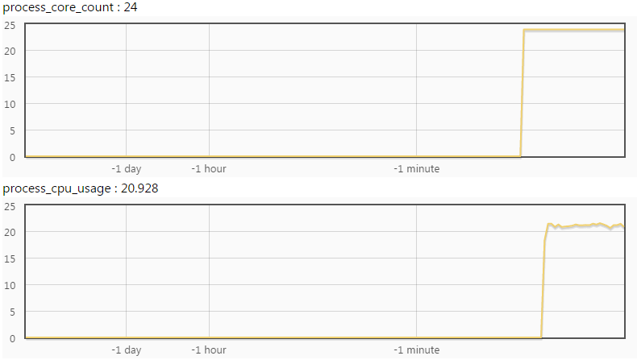Click the 20 y-axis label on CPU usage chart
The image size is (637, 364).
[x=10, y=233]
